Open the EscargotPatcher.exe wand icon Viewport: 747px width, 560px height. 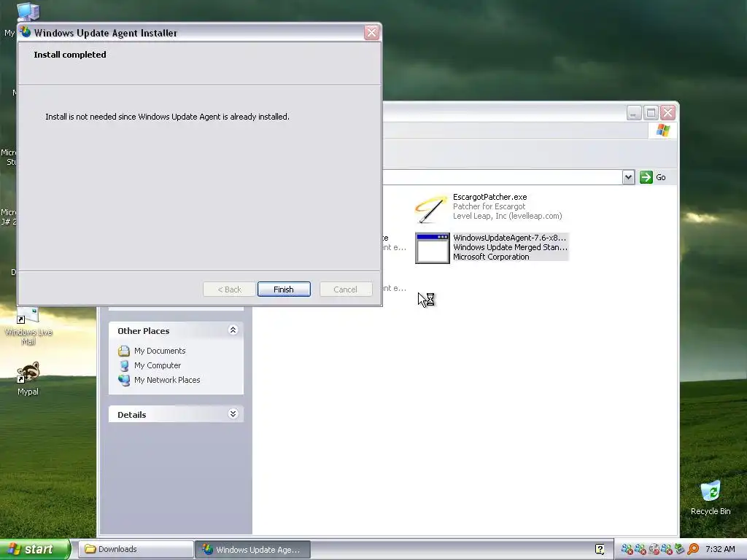tap(432, 208)
